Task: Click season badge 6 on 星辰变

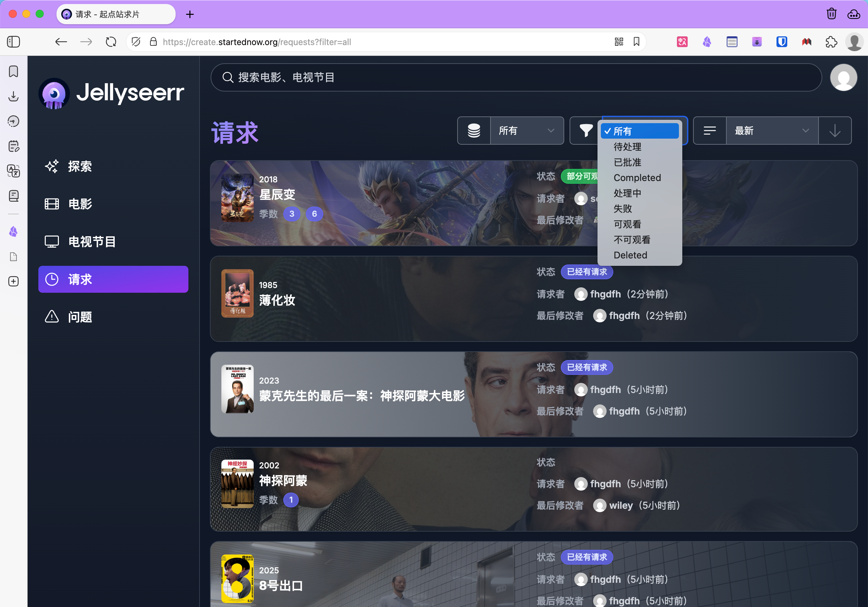Action: coord(314,214)
